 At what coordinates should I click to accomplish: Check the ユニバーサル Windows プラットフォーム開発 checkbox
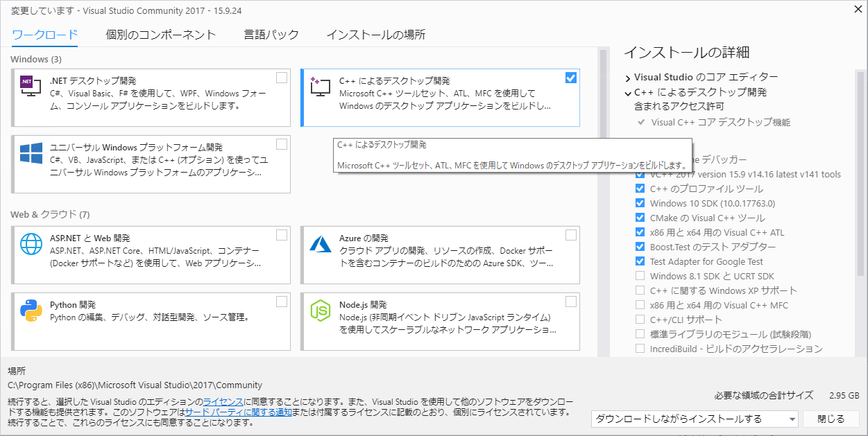282,144
